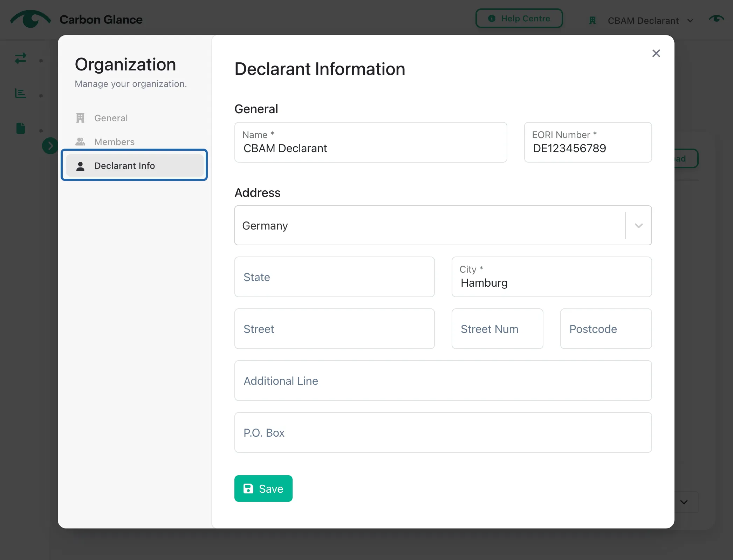Click the building icon beside CBAM Declarant
The height and width of the screenshot is (560, 733).
point(592,21)
